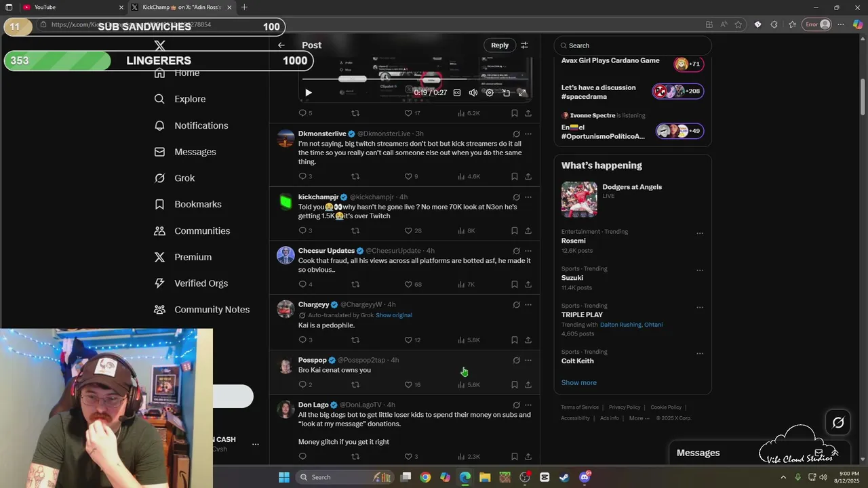Open more options on Cheesur Updates reply

528,251
